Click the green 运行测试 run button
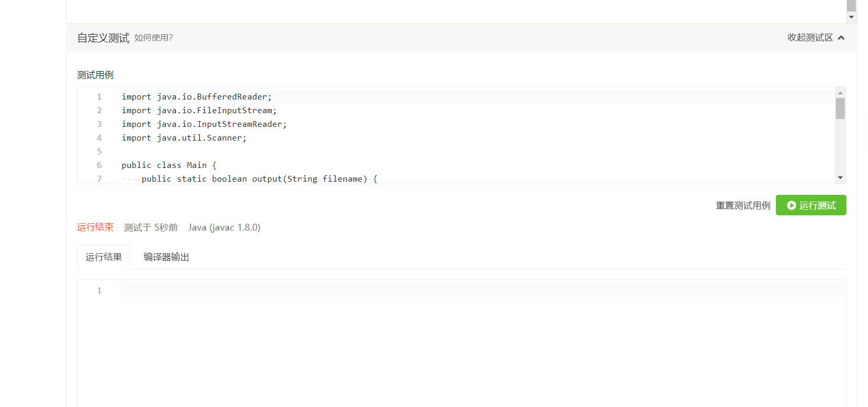 (x=811, y=205)
